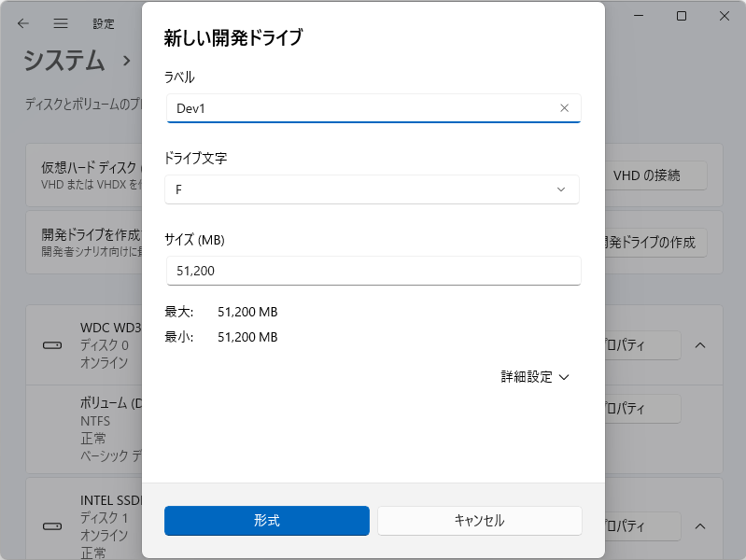Click the ラベル input field containing Dev1
The width and height of the screenshot is (746, 560).
tap(373, 108)
